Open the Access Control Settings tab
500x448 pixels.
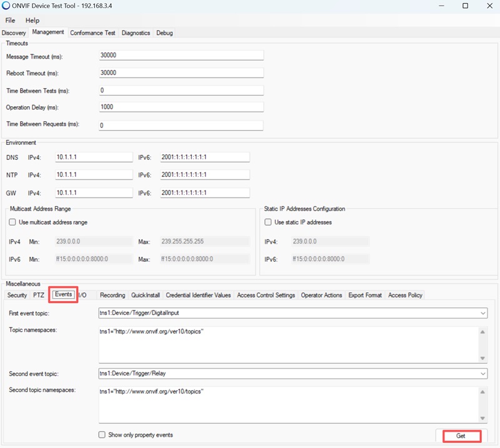point(266,295)
